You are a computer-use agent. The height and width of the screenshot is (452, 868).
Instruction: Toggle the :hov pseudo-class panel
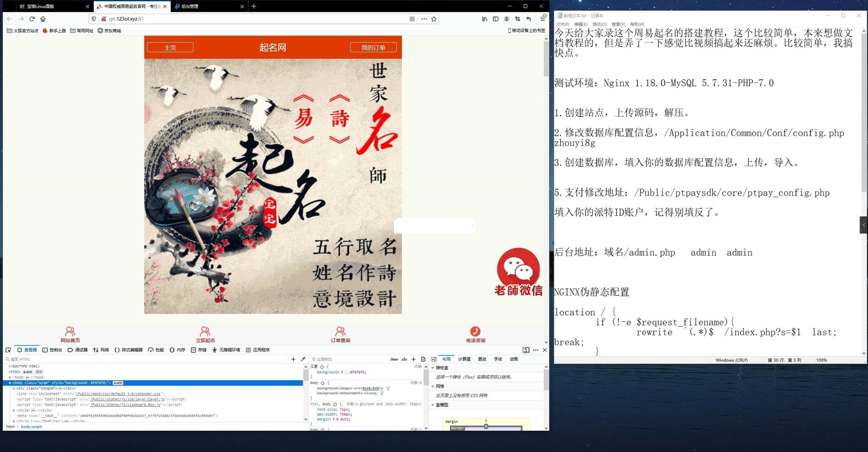click(394, 359)
